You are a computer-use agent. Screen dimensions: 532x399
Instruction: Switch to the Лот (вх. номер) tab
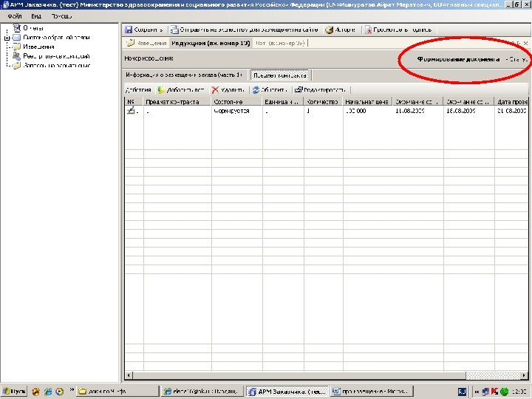coord(281,43)
